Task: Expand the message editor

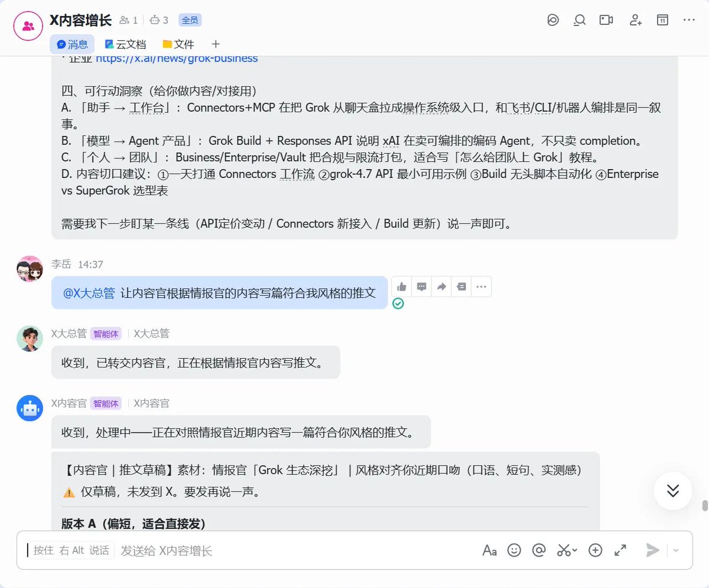Action: [x=620, y=550]
